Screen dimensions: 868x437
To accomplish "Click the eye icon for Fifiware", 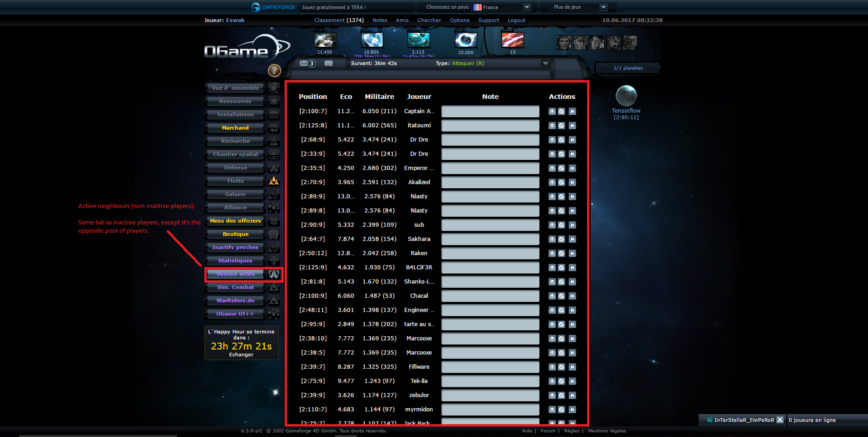I will click(552, 367).
